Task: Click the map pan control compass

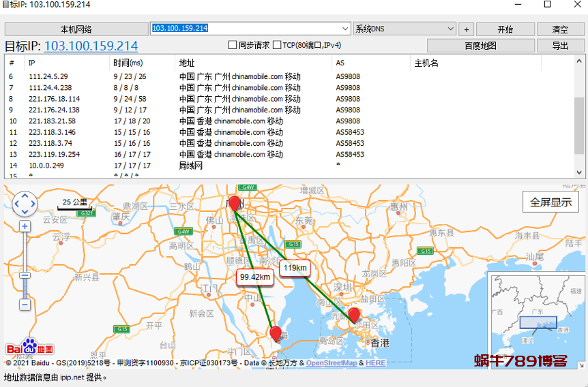Action: point(25,203)
